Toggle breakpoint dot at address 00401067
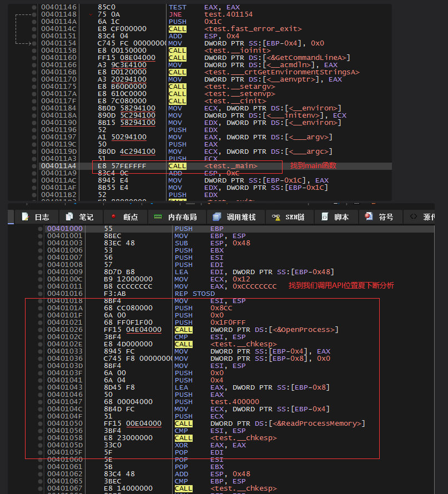The height and width of the screenshot is (494, 448). (40, 488)
